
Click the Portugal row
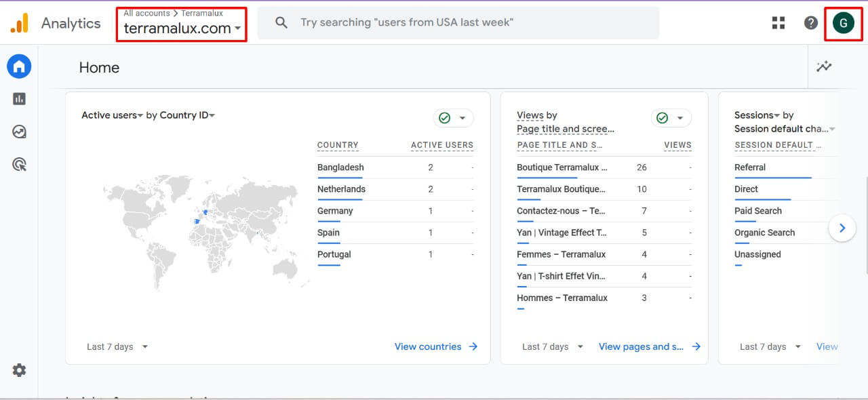pyautogui.click(x=395, y=254)
